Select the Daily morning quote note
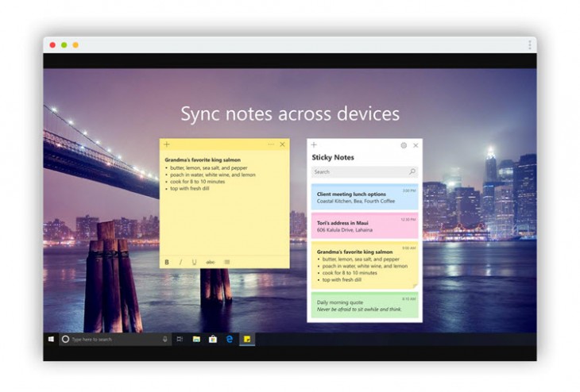This screenshot has width=580, height=392. point(365,306)
